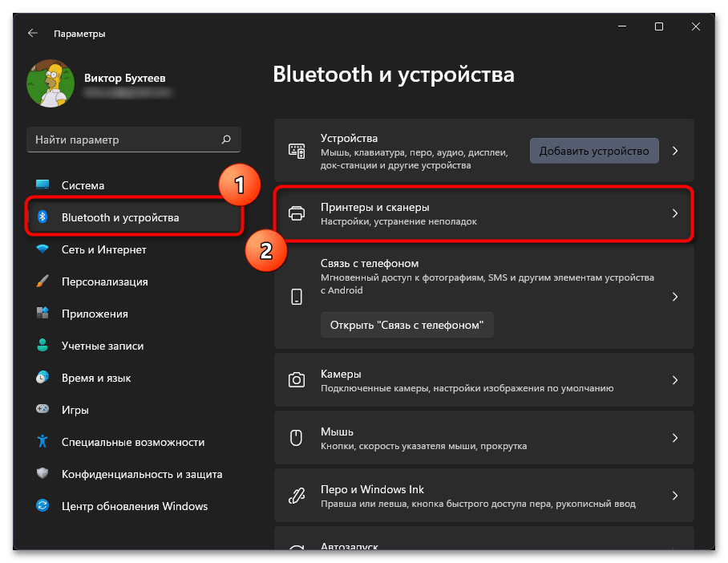
Task: Go to Сеть и Интернет
Action: click(x=134, y=249)
